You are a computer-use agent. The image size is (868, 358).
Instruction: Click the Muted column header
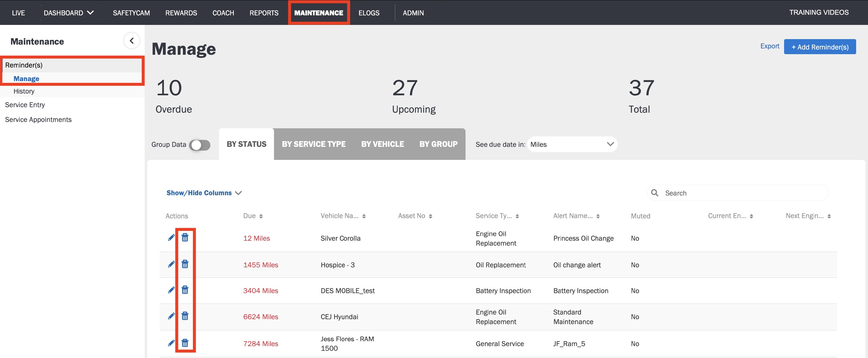click(640, 216)
